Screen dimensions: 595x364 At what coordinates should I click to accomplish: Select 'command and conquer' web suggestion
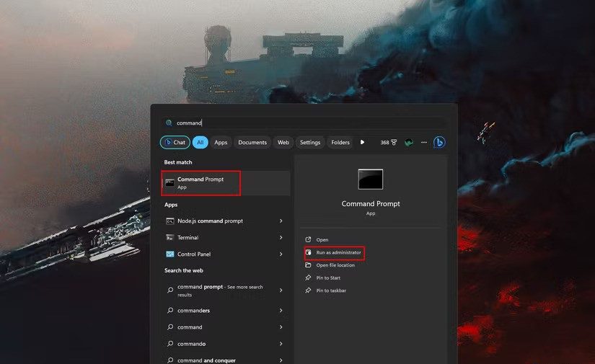point(226,360)
